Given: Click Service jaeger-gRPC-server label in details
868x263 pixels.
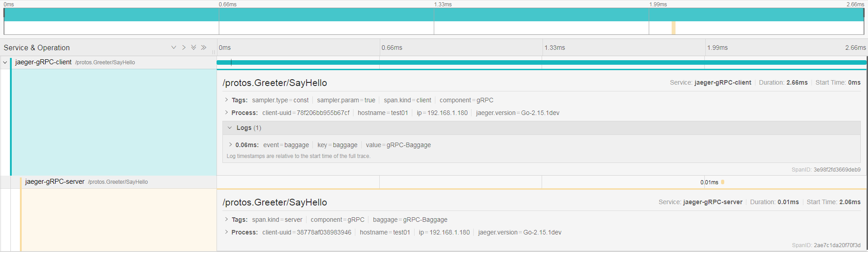Looking at the screenshot, I should 700,202.
